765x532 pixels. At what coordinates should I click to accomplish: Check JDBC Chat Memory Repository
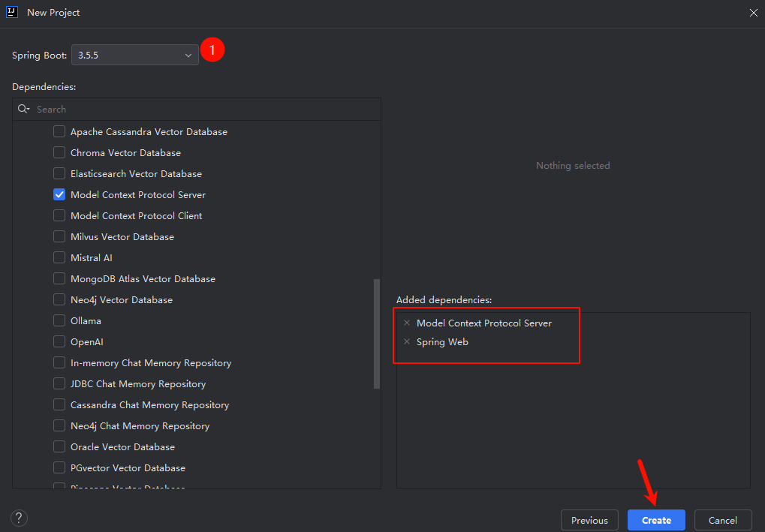[59, 383]
